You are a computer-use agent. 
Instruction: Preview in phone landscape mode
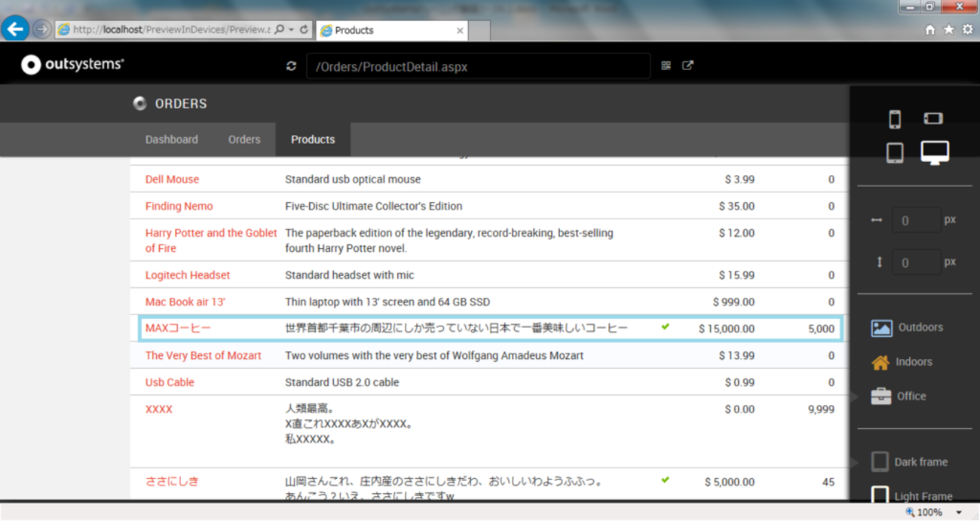pos(933,118)
